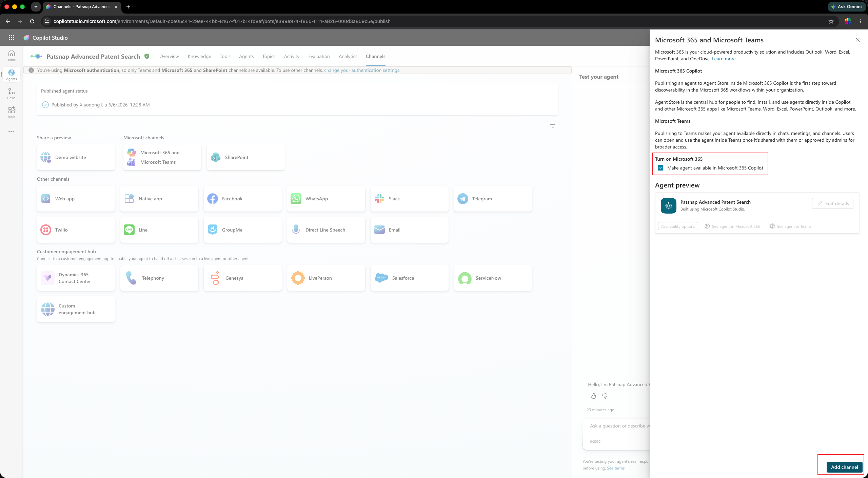The image size is (868, 478).
Task: Follow the Learn more link
Action: pyautogui.click(x=724, y=59)
